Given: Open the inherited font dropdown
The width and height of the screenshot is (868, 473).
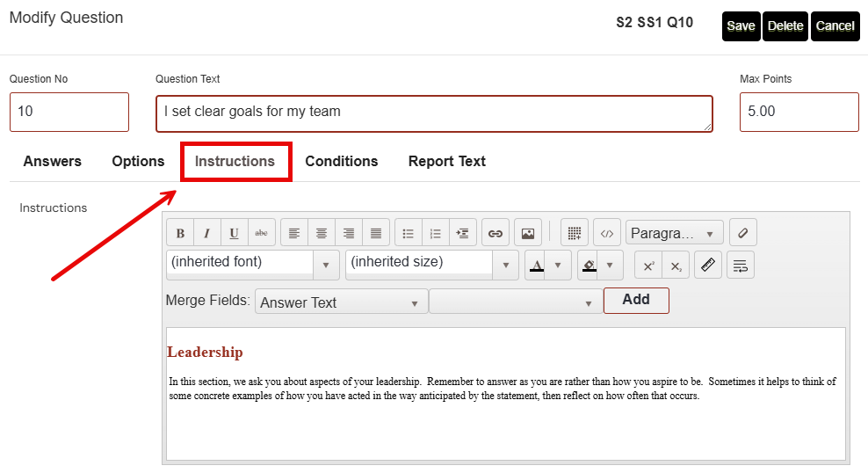Looking at the screenshot, I should tap(252, 263).
